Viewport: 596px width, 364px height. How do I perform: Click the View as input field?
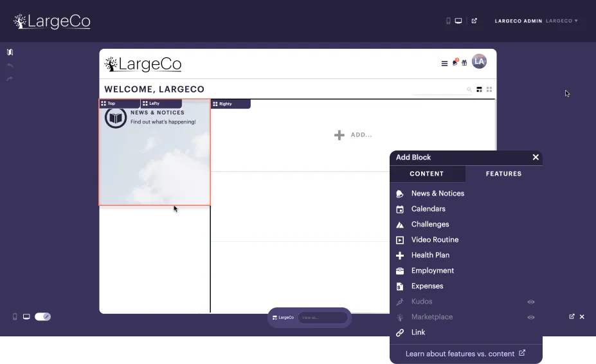click(x=323, y=318)
